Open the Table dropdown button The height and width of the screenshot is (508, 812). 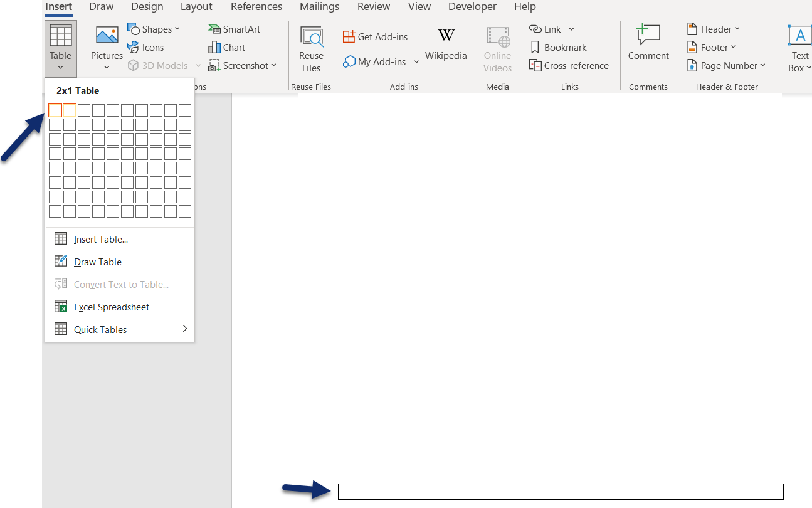click(61, 48)
